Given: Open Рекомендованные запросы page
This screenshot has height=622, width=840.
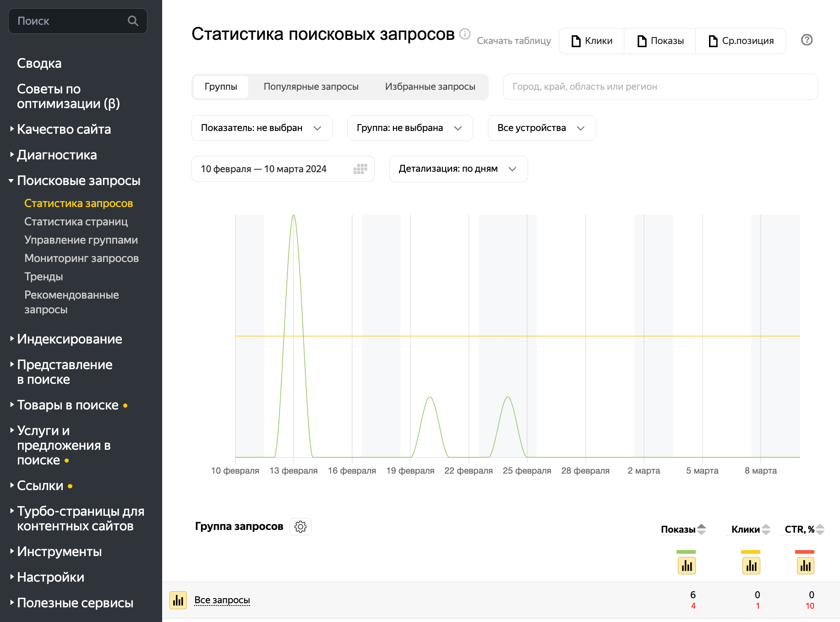Looking at the screenshot, I should pyautogui.click(x=71, y=302).
